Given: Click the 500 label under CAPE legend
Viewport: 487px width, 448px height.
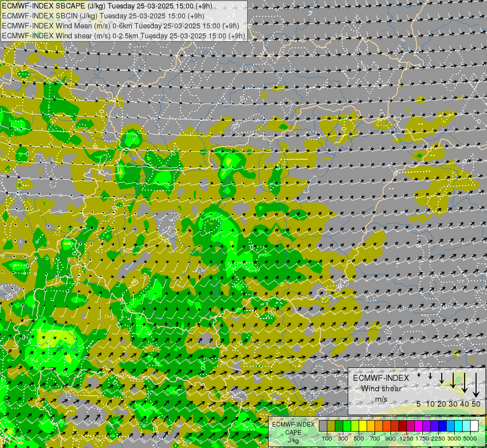Looking at the screenshot, I should 359,439.
